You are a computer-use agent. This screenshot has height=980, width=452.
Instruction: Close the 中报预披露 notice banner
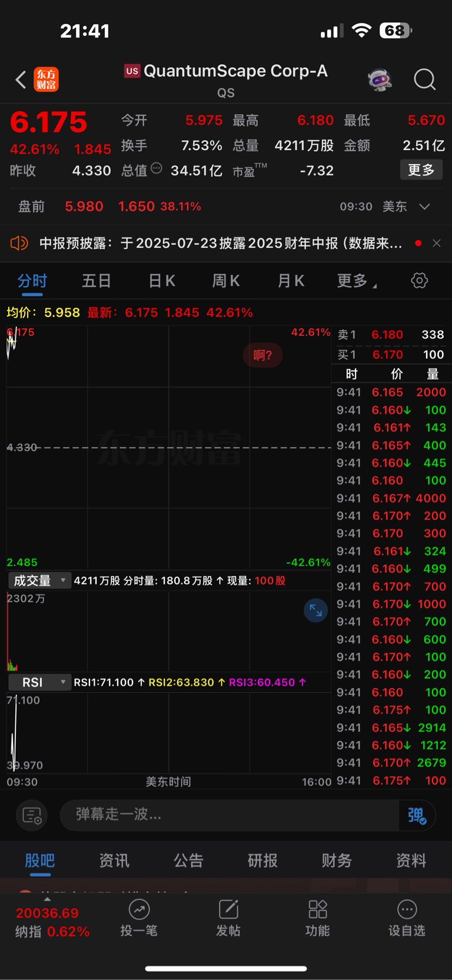click(437, 243)
